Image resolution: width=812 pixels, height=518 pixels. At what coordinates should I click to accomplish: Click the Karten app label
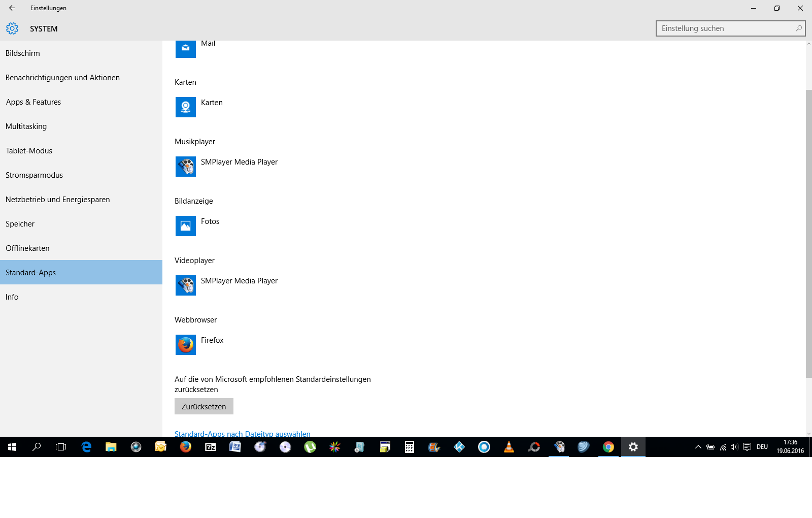pos(212,103)
